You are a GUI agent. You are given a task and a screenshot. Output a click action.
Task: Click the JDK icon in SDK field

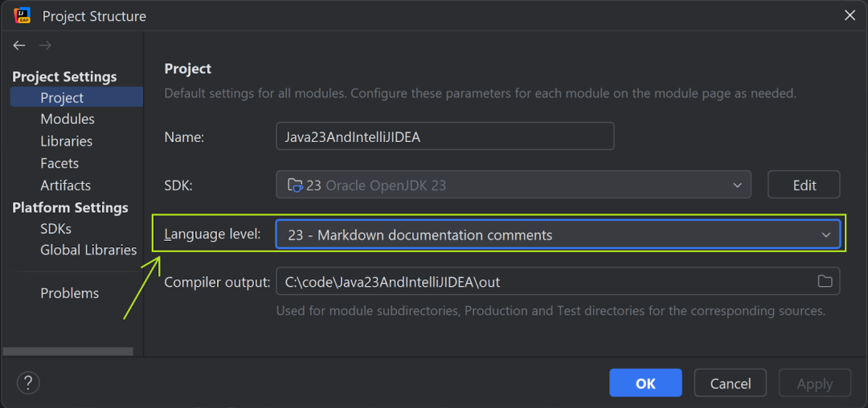(x=295, y=186)
